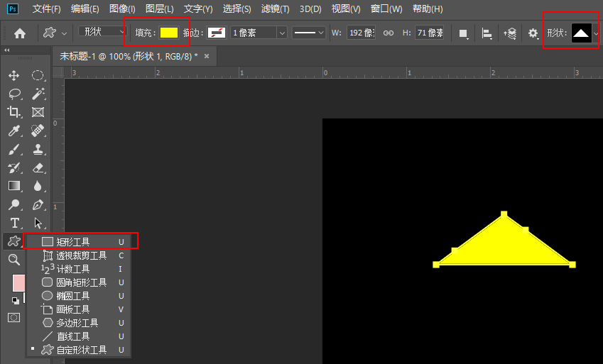Toggle link between width and height
This screenshot has height=364, width=603.
[389, 33]
